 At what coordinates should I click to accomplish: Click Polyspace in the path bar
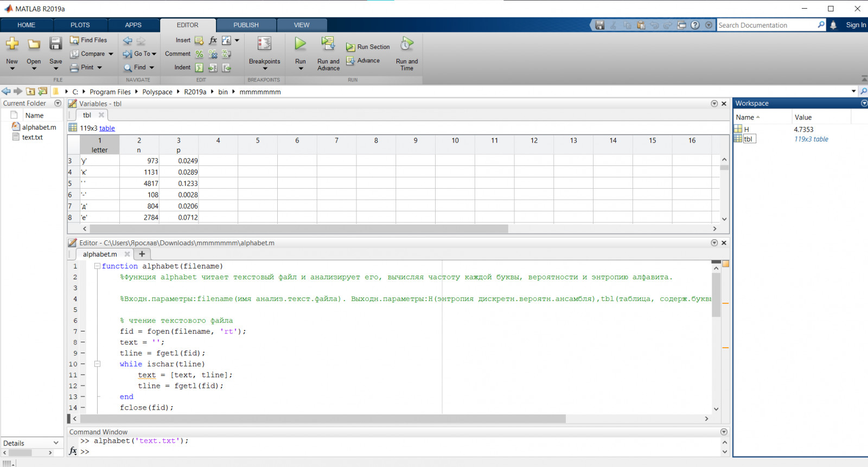(x=157, y=92)
